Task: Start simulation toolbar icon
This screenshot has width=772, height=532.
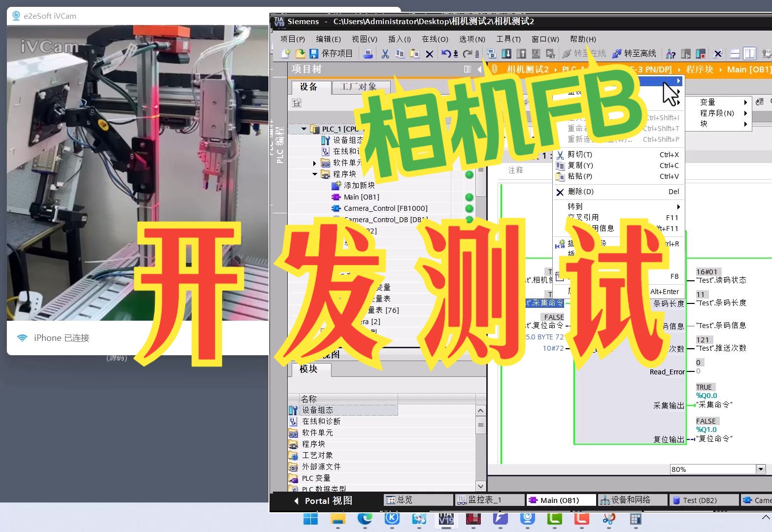Action: click(536, 54)
